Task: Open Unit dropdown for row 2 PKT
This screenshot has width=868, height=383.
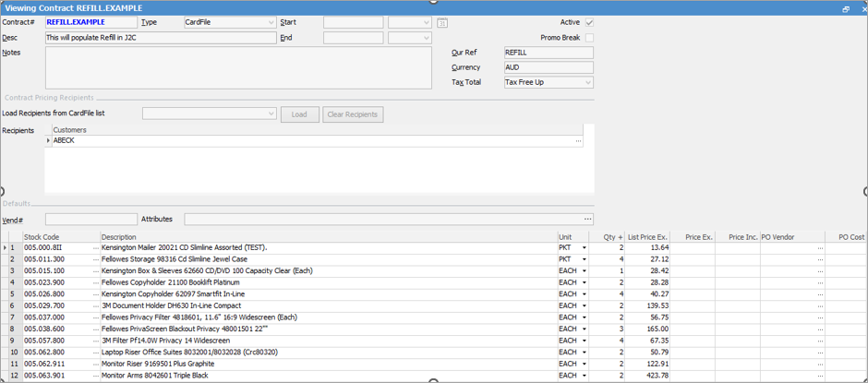Action: click(x=584, y=259)
